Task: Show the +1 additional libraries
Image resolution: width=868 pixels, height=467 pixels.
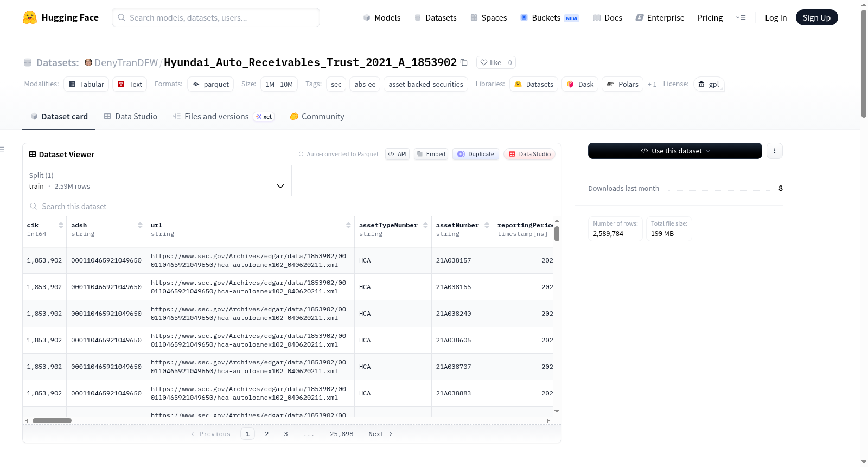Action: (x=652, y=84)
